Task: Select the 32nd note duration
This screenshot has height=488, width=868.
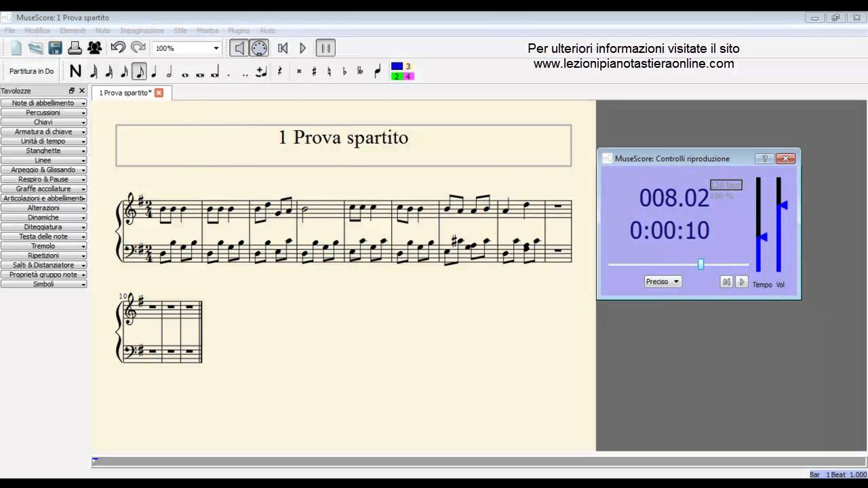Action: [108, 71]
